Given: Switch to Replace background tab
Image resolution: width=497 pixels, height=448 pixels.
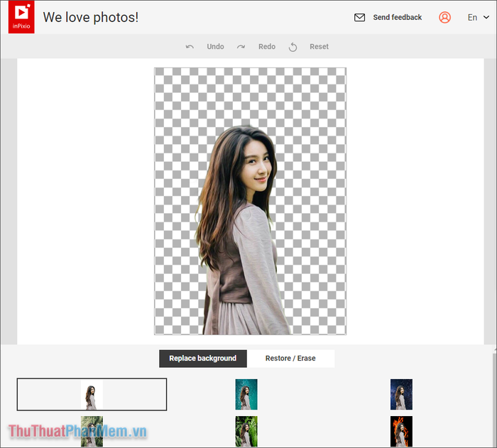Looking at the screenshot, I should pyautogui.click(x=203, y=359).
